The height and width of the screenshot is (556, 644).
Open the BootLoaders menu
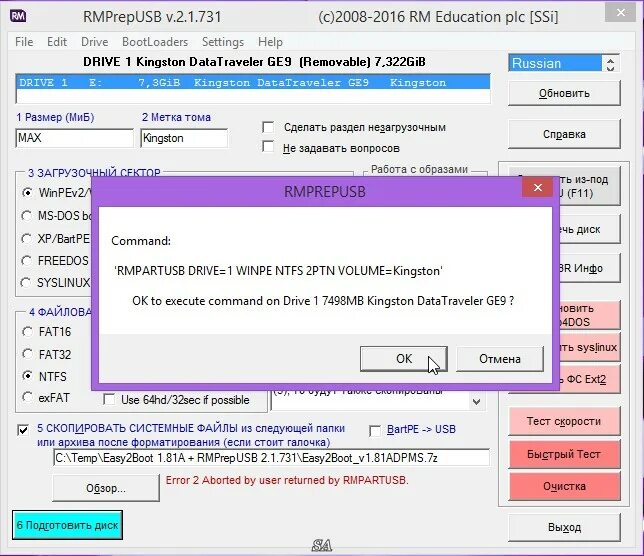(x=155, y=42)
